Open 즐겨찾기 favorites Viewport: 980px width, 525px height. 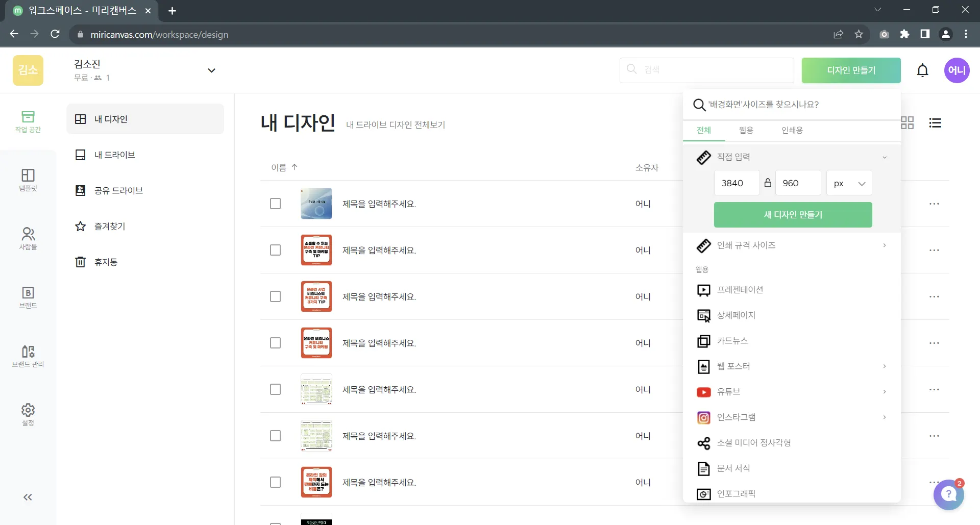(x=145, y=227)
